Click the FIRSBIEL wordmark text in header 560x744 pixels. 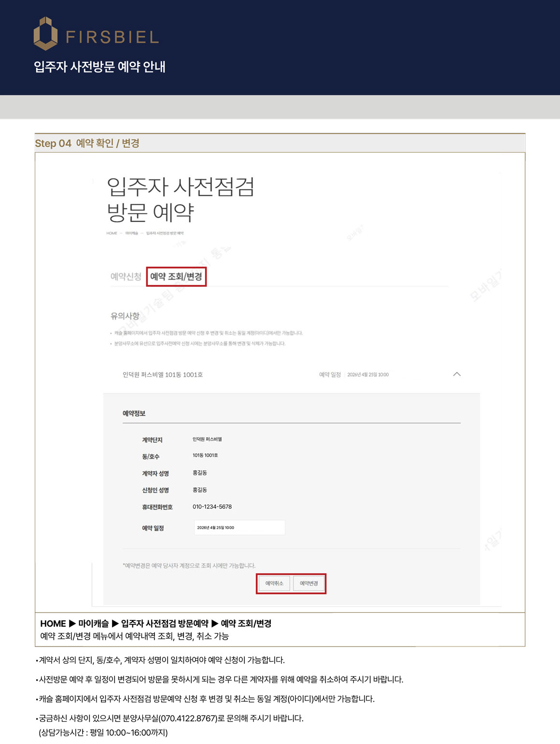[x=112, y=37]
